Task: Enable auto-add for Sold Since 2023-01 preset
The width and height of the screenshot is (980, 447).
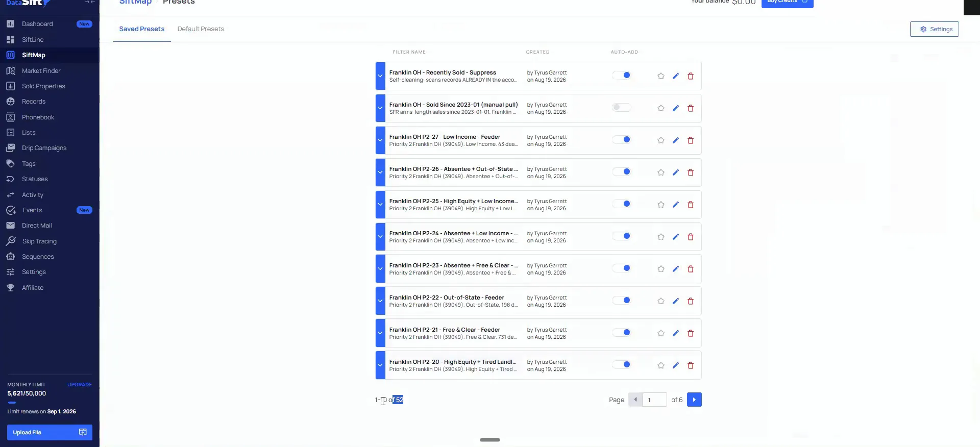Action: (x=622, y=108)
